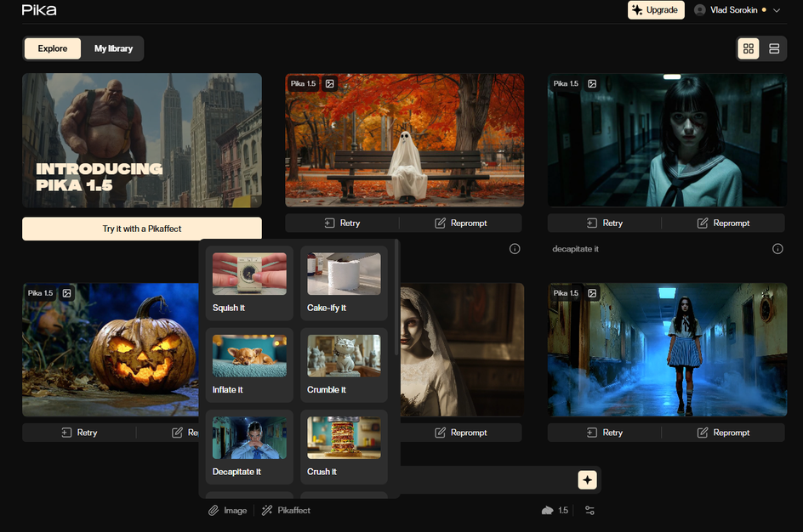Select the Cake-ify it Pikaffect
This screenshot has height=532, width=803.
coord(344,283)
